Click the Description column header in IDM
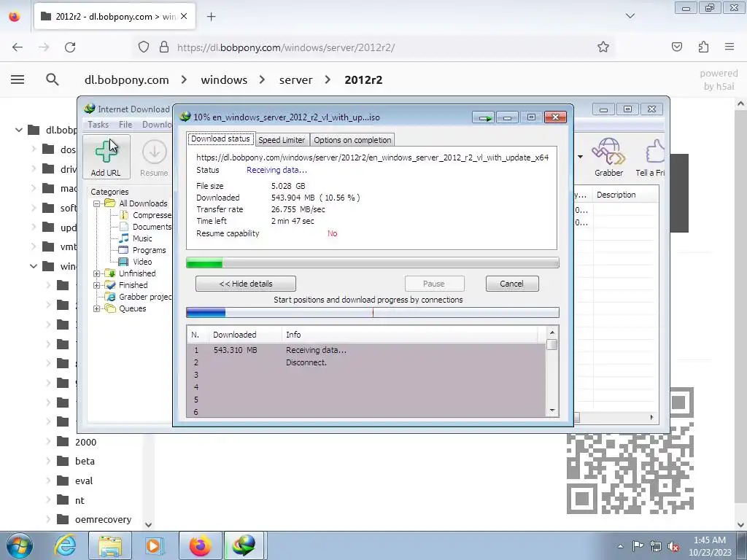This screenshot has width=747, height=560. coord(626,195)
